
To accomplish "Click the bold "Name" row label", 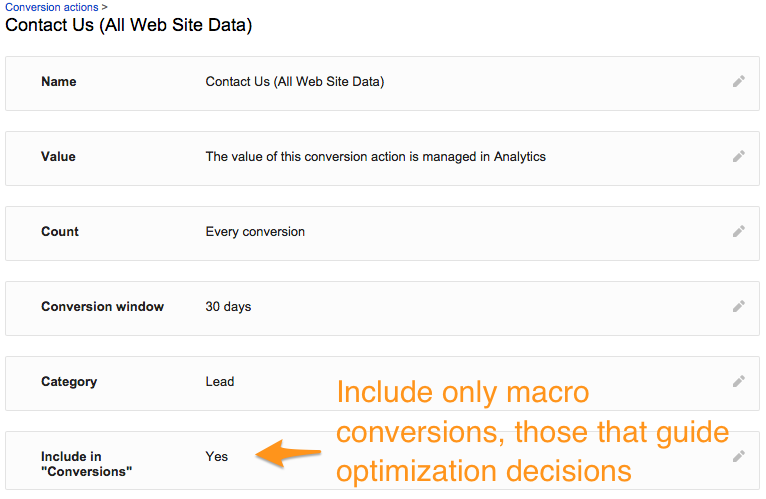I will (x=59, y=82).
